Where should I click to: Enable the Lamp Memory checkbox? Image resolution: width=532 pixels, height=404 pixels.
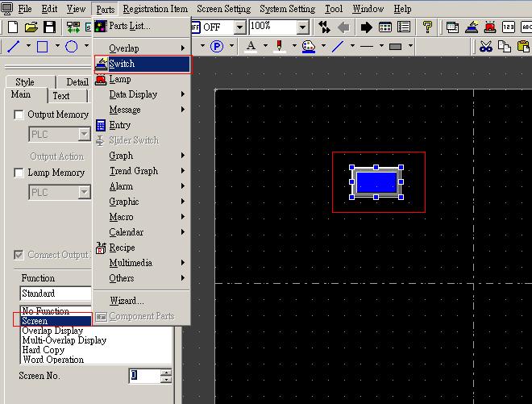pyautogui.click(x=19, y=173)
